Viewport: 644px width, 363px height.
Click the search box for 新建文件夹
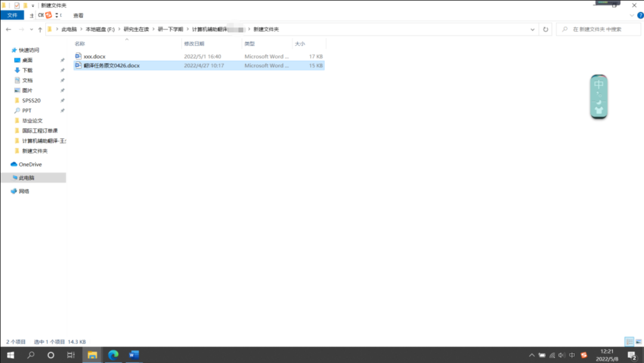[599, 29]
